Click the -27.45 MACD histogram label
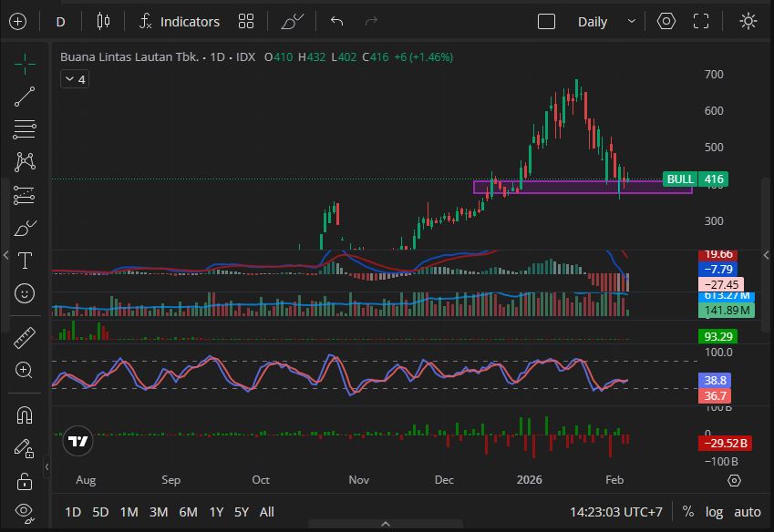The width and height of the screenshot is (774, 532). 721,284
